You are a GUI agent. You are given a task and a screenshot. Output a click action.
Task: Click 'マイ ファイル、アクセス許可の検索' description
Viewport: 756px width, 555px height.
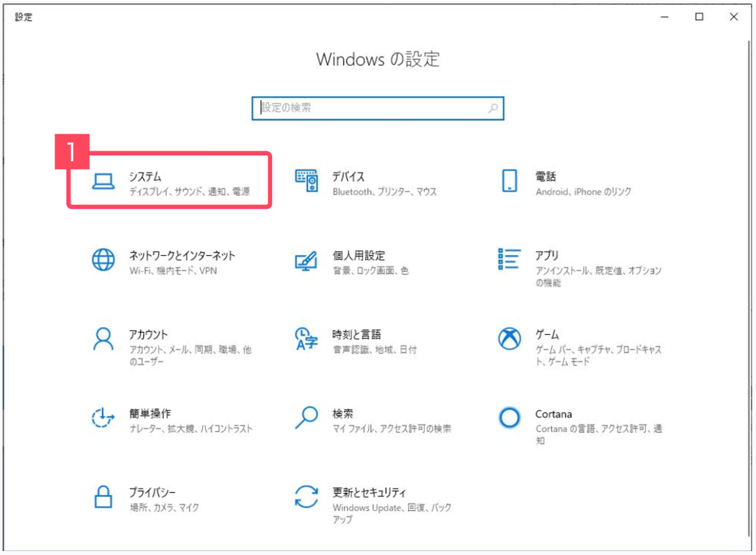tap(392, 428)
